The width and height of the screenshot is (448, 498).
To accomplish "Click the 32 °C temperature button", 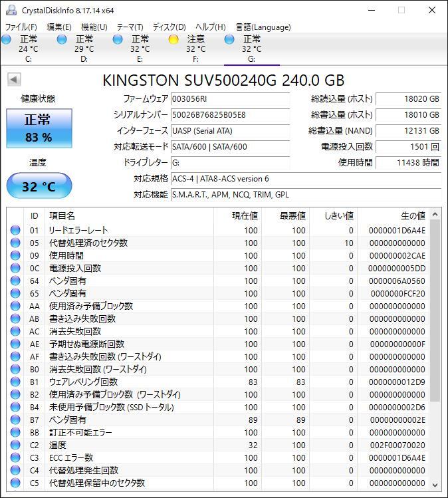I will point(39,186).
